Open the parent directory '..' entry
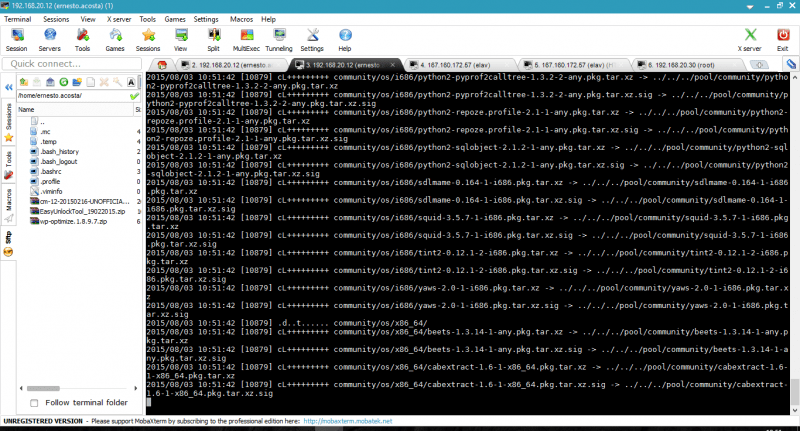The width and height of the screenshot is (800, 431). [42, 120]
